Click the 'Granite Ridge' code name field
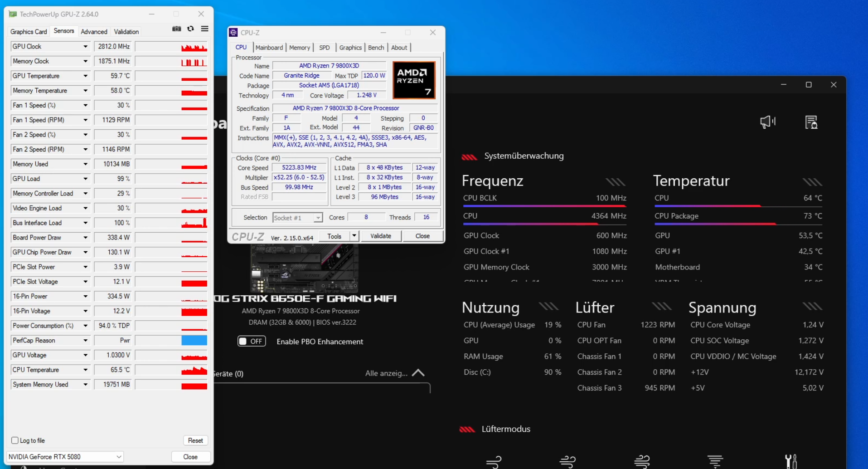 click(301, 76)
